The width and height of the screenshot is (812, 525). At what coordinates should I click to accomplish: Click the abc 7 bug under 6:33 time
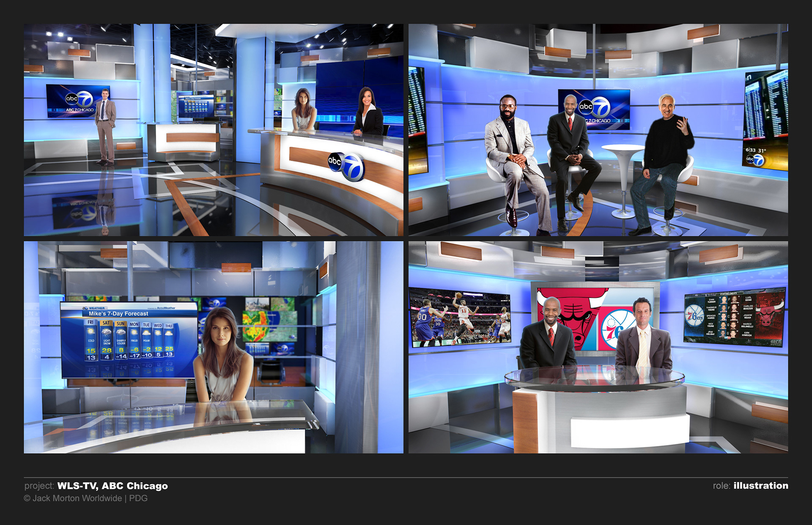click(x=754, y=160)
